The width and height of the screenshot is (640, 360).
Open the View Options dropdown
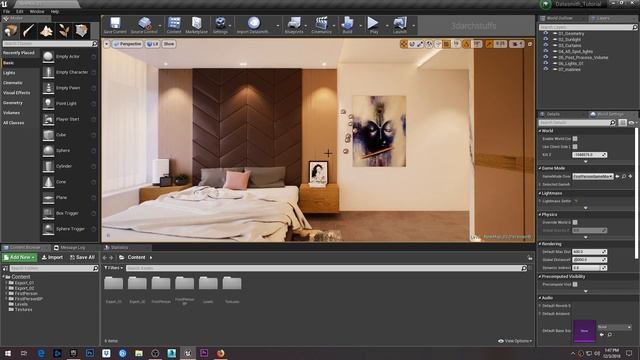tap(515, 341)
